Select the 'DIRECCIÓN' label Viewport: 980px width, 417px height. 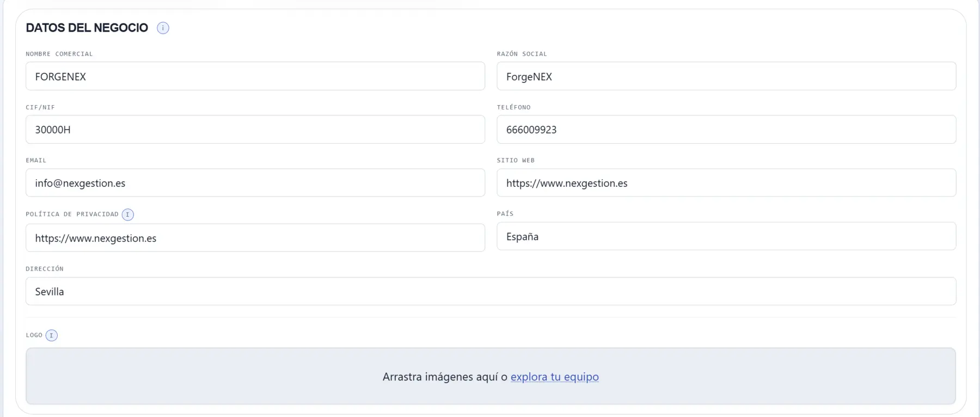click(x=45, y=269)
